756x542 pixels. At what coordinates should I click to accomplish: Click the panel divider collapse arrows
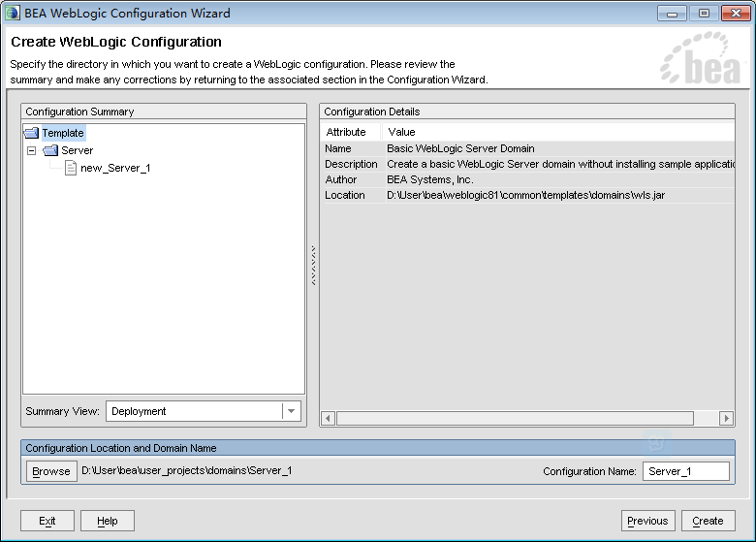(x=312, y=264)
